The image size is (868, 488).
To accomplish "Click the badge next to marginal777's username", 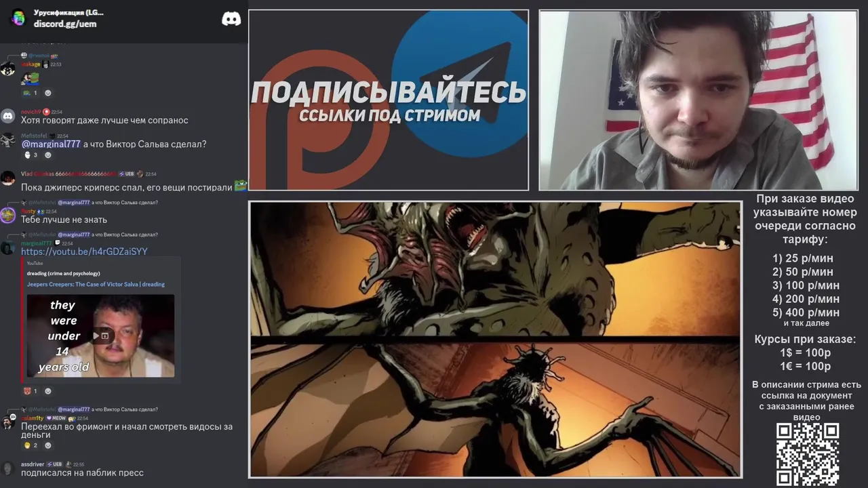I will click(x=57, y=243).
